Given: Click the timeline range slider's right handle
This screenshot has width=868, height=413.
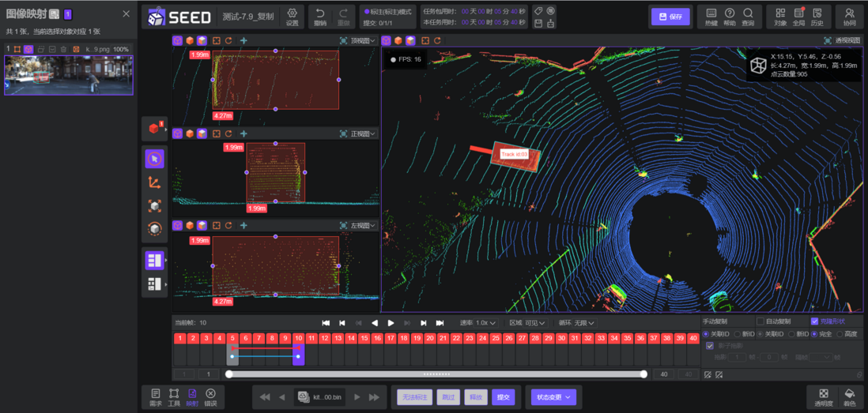Looking at the screenshot, I should [x=643, y=374].
